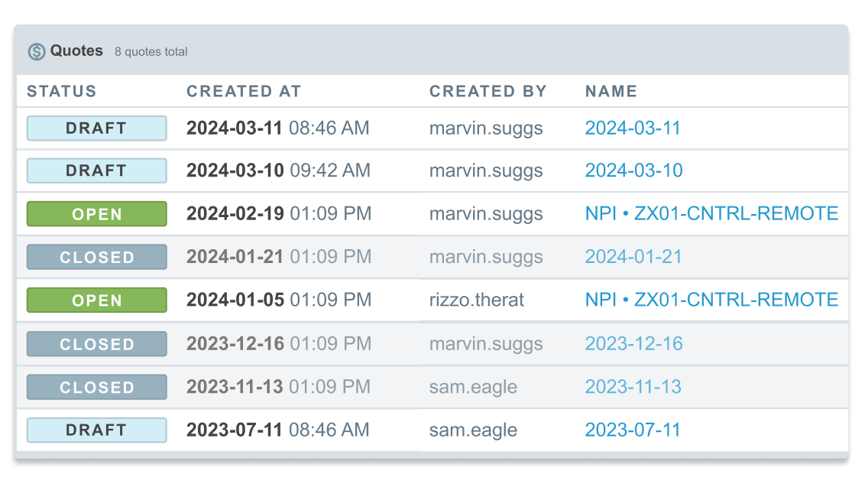Open marvin.suggs' NPI ZX01-CNTRL-REMOTE quote

pos(711,213)
